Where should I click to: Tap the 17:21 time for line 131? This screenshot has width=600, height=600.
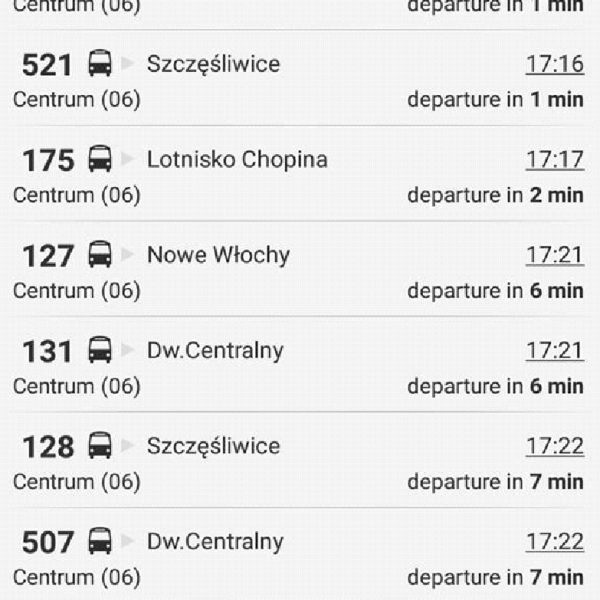coord(554,351)
